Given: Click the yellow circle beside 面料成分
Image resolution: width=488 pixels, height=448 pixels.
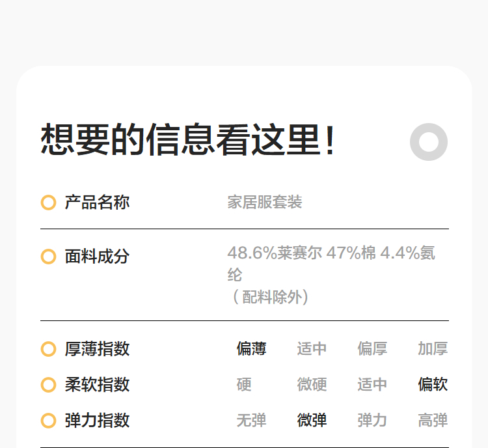Looking at the screenshot, I should (48, 257).
